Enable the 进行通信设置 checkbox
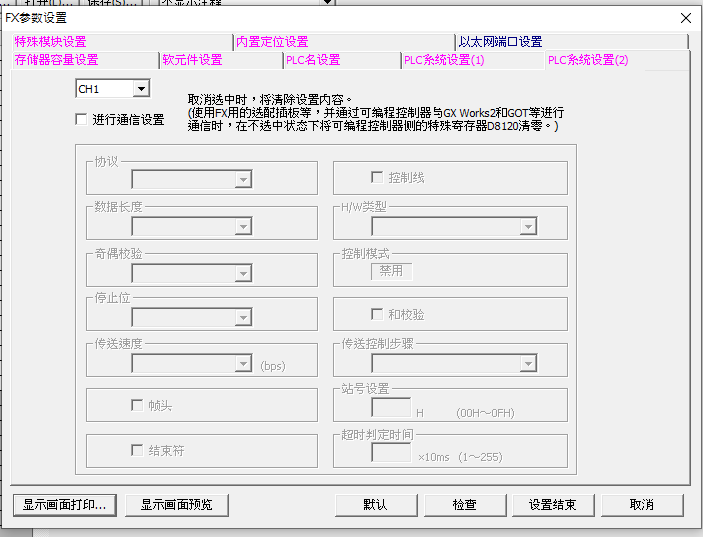The image size is (703, 537). point(82,120)
